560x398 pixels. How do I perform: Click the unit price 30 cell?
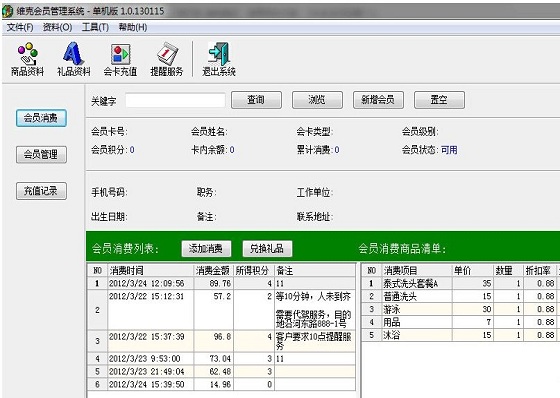472,309
